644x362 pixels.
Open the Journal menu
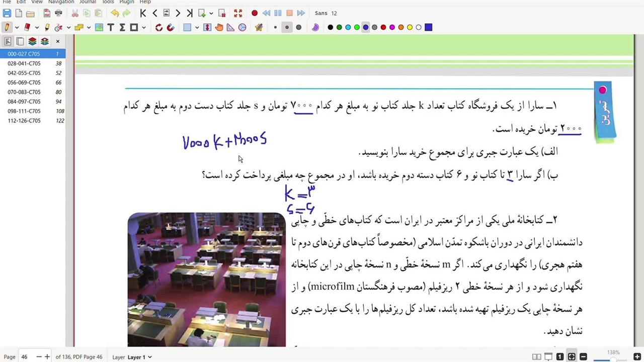pyautogui.click(x=87, y=2)
